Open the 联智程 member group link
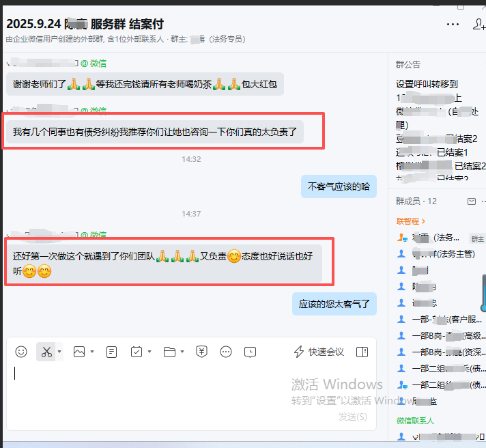486x448 pixels. (x=411, y=221)
